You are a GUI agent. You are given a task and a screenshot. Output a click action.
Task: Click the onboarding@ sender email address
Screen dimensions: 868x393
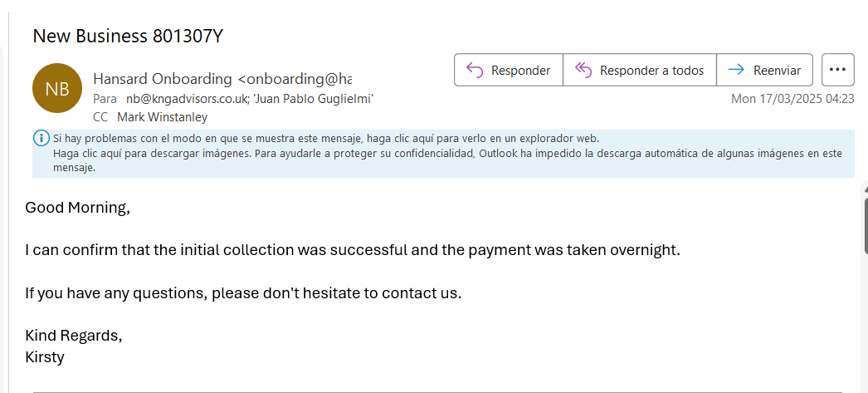[295, 79]
